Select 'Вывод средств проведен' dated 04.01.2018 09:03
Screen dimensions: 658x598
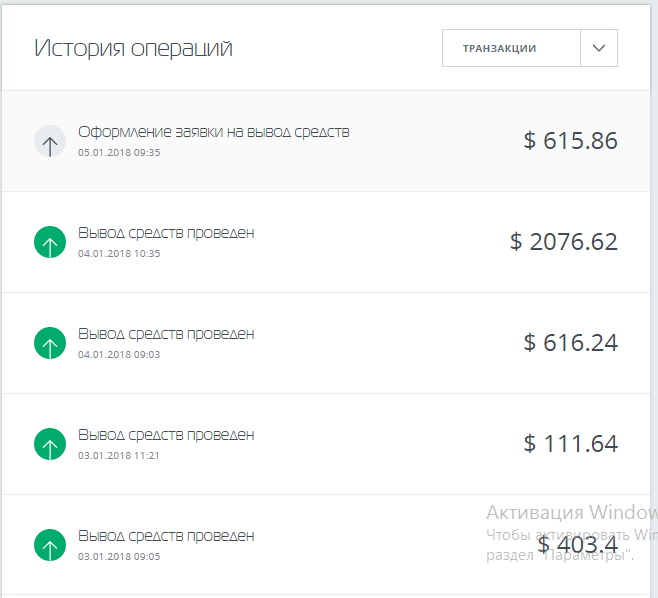click(166, 334)
